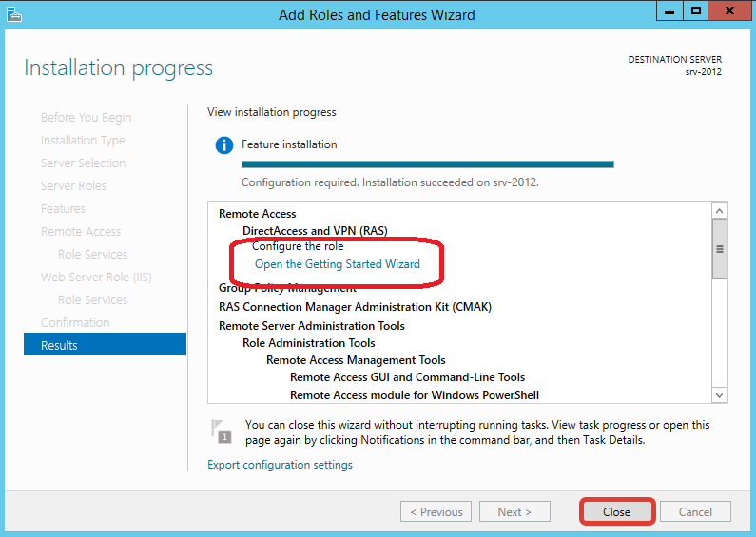Select the Results step in sidebar
This screenshot has width=756, height=537.
[x=105, y=344]
